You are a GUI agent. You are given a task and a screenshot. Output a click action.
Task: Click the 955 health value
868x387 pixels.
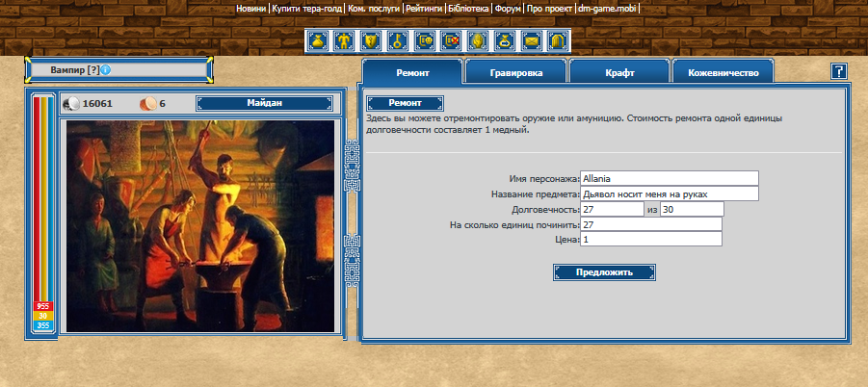(43, 306)
